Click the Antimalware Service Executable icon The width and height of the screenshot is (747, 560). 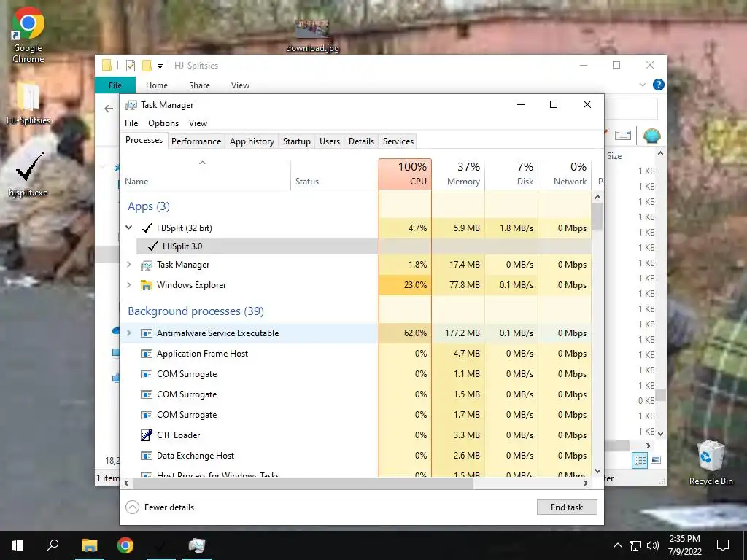point(146,333)
